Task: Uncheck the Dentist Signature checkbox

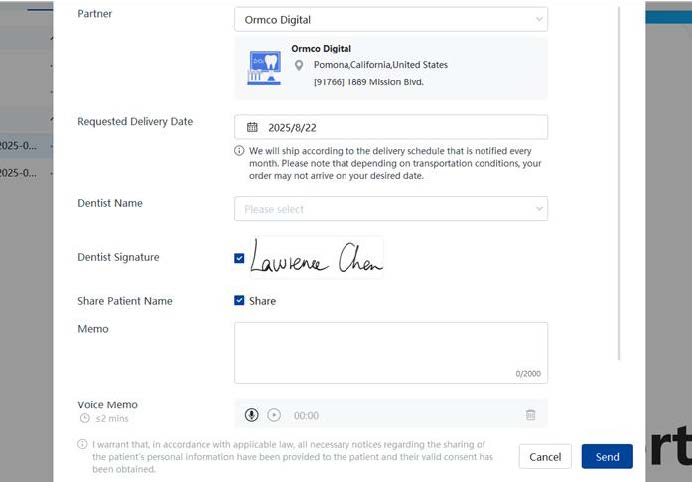Action: click(x=239, y=258)
